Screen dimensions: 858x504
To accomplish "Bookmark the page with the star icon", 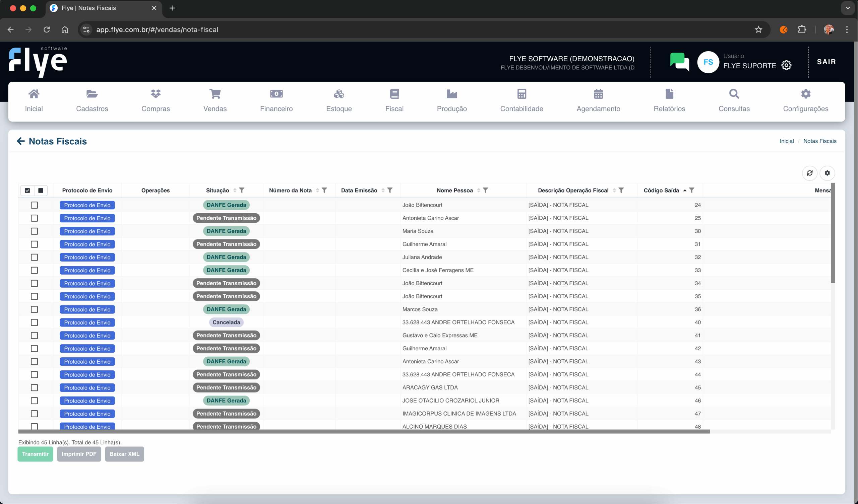I will (x=758, y=29).
